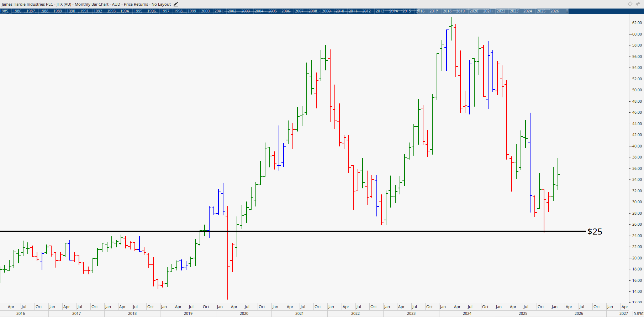Click 1990 on the overview timeline strip
Screen dimensions: 644x317
pos(71,11)
